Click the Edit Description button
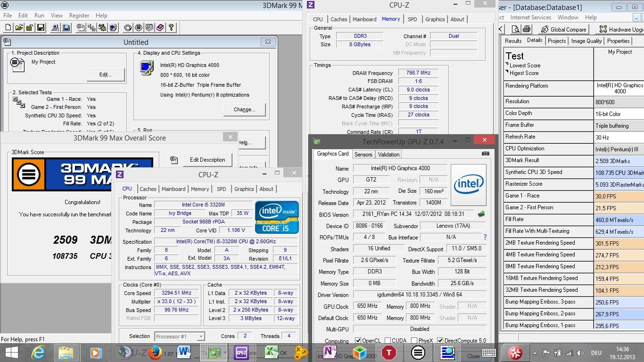 point(207,160)
